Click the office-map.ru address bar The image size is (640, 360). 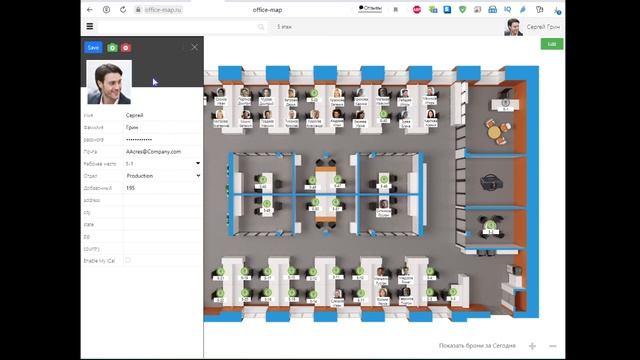(163, 10)
